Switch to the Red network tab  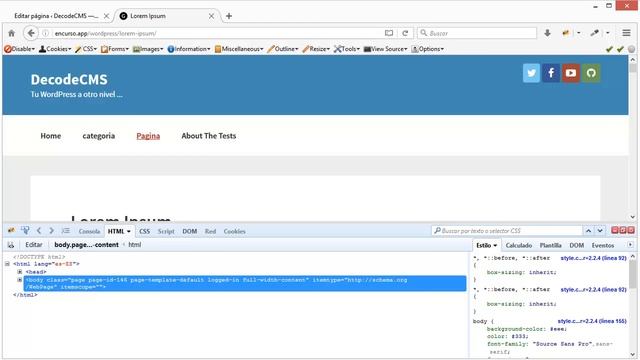[210, 231]
